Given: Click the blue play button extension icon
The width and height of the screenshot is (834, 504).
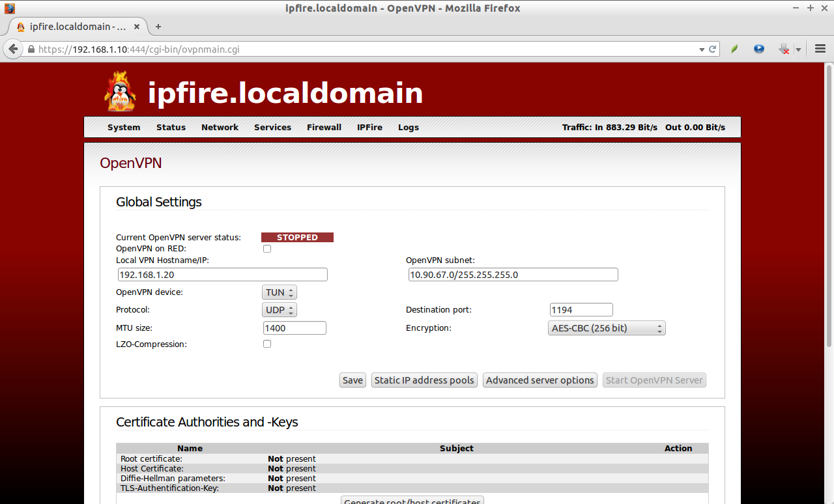Looking at the screenshot, I should 759,49.
